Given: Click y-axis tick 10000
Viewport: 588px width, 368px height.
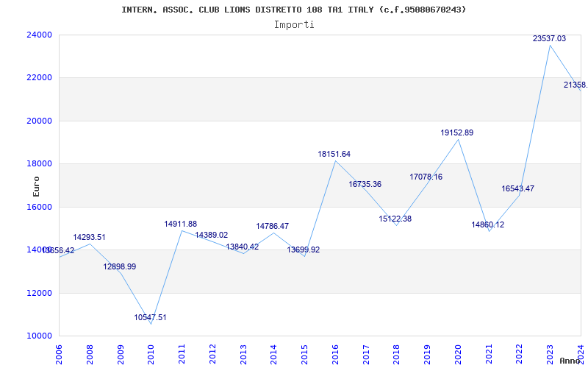Looking at the screenshot, I should point(39,336).
